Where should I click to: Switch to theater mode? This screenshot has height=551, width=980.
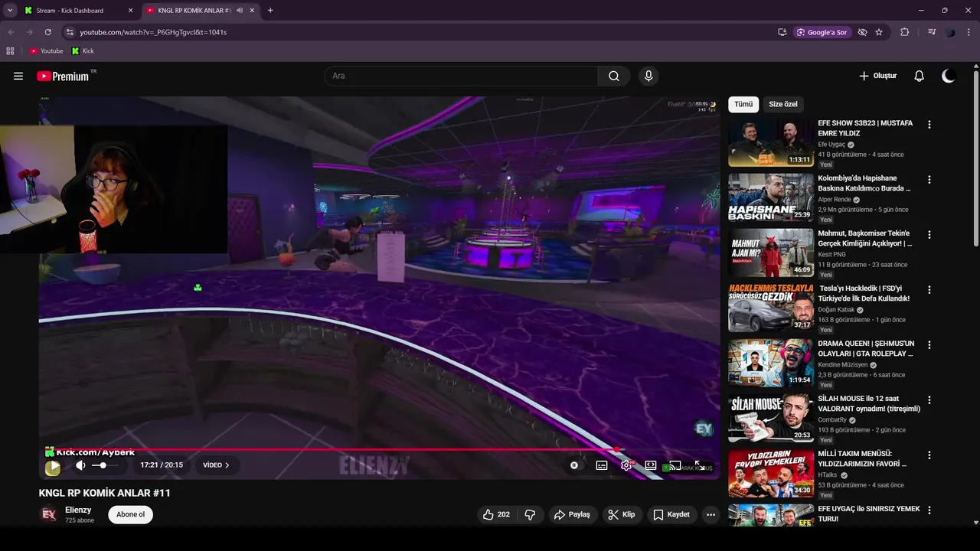coord(651,465)
